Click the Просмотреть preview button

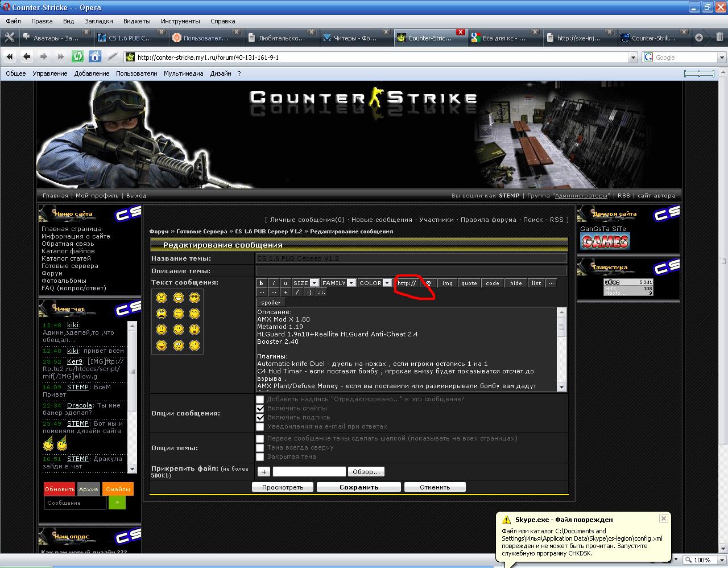click(283, 487)
